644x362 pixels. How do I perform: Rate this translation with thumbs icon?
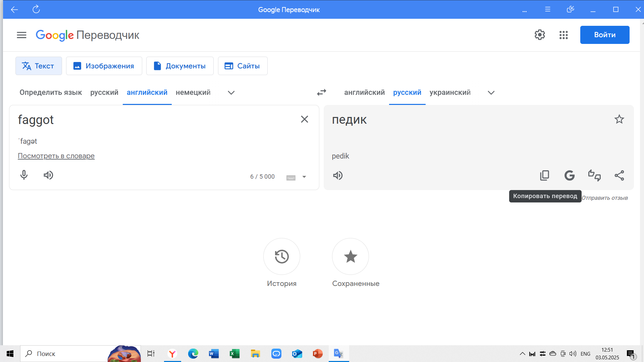tap(594, 175)
